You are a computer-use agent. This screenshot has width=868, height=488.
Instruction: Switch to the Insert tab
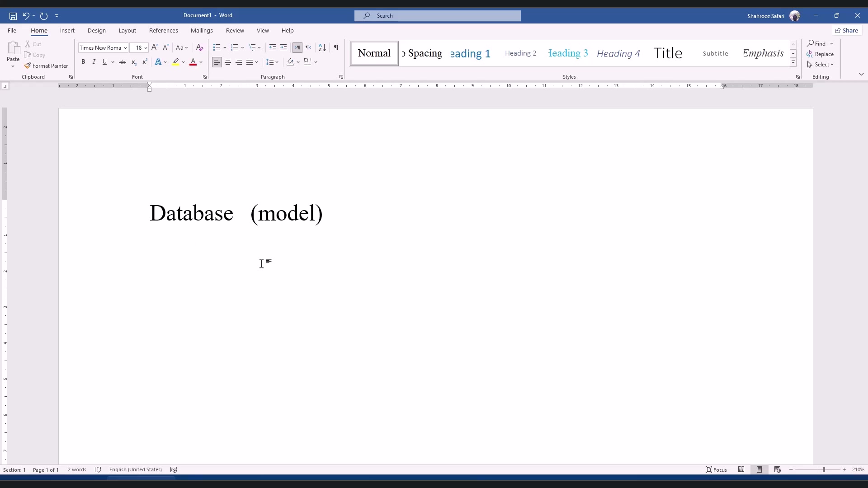[x=67, y=31]
